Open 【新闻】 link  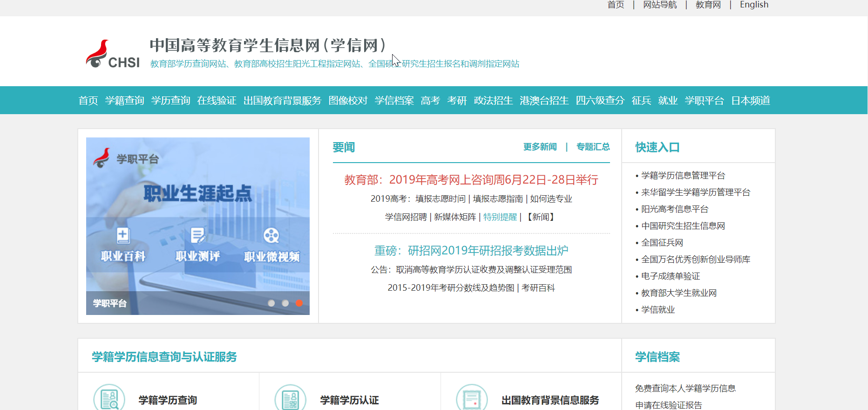pyautogui.click(x=541, y=217)
